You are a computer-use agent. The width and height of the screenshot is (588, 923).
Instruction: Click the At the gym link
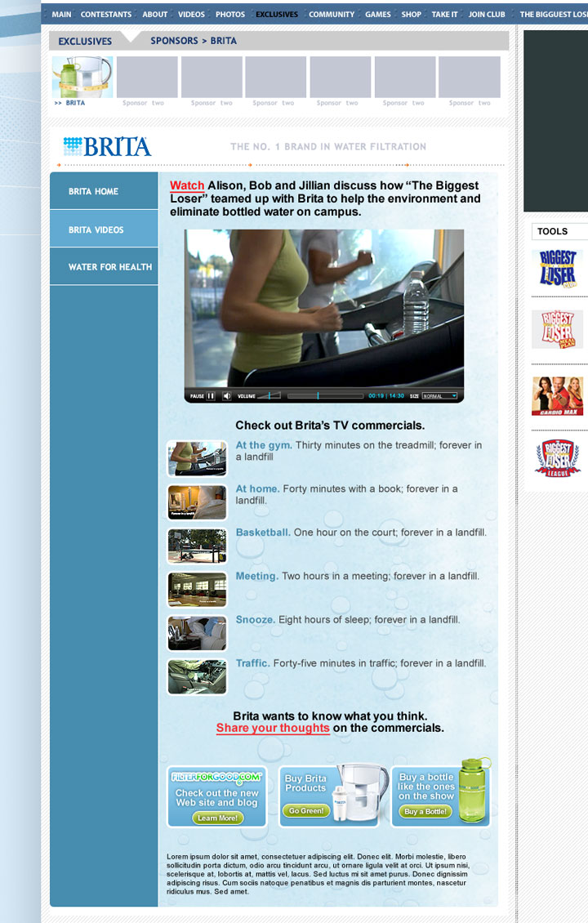[x=264, y=445]
